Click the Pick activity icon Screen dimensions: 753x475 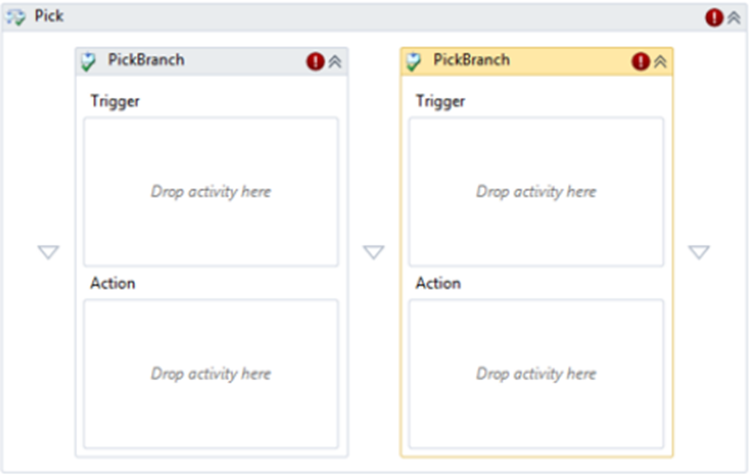(15, 17)
